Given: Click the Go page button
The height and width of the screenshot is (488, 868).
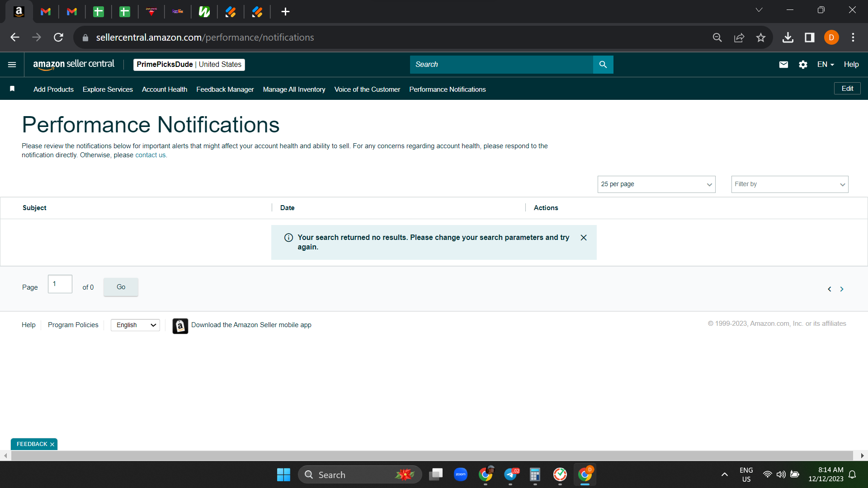Looking at the screenshot, I should 121,287.
